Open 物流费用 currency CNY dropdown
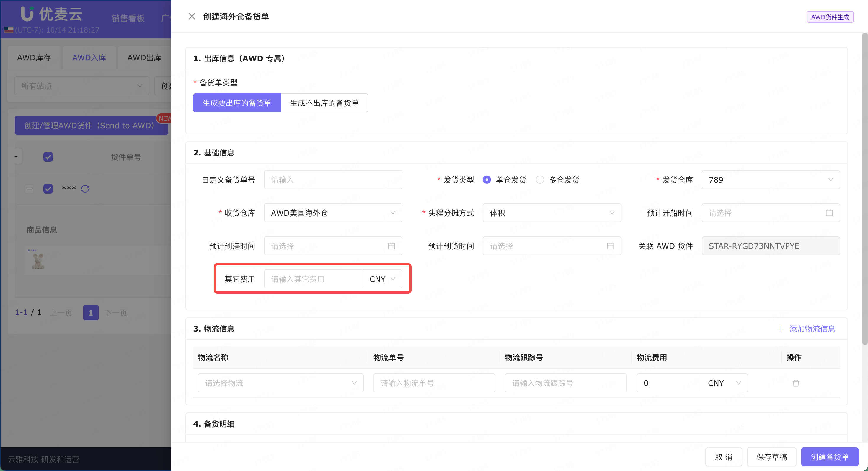Image resolution: width=868 pixels, height=471 pixels. (x=725, y=383)
